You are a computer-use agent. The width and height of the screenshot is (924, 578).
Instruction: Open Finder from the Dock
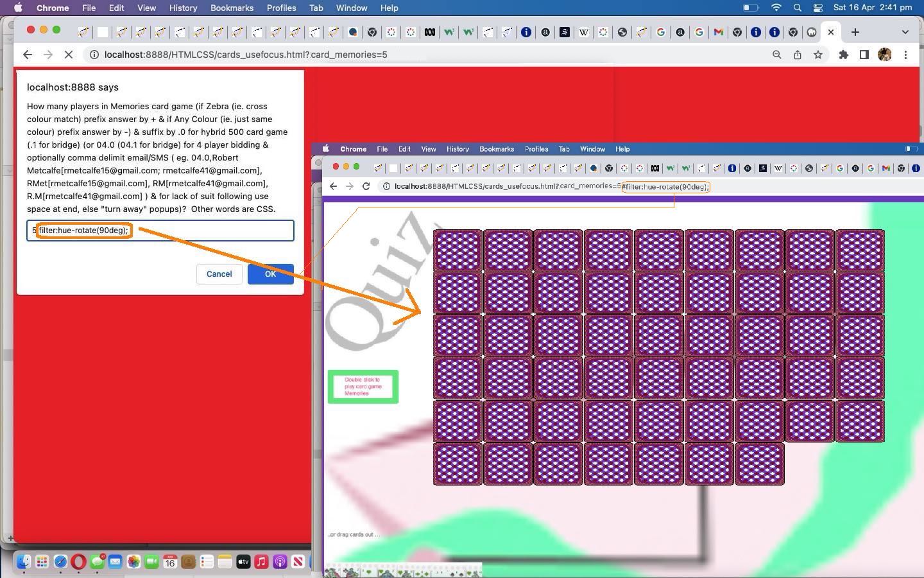(24, 562)
